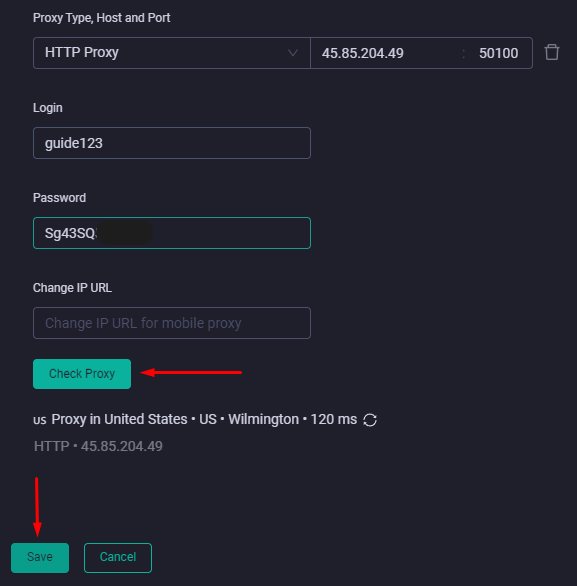Expand proxy type chevron arrow
This screenshot has height=586, width=577.
(x=293, y=53)
